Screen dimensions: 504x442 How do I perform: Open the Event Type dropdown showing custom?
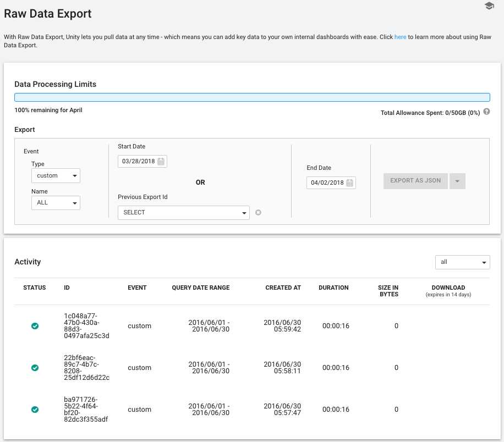pyautogui.click(x=56, y=175)
